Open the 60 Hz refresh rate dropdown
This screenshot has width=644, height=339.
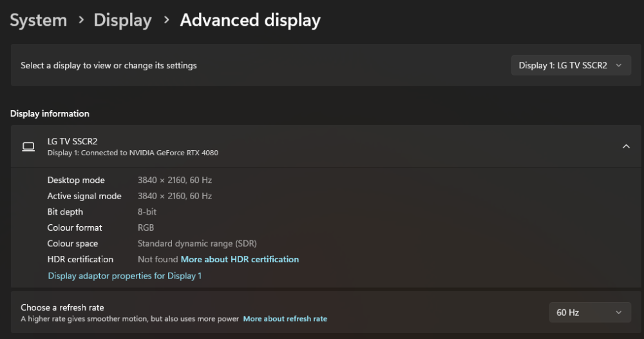tap(589, 313)
